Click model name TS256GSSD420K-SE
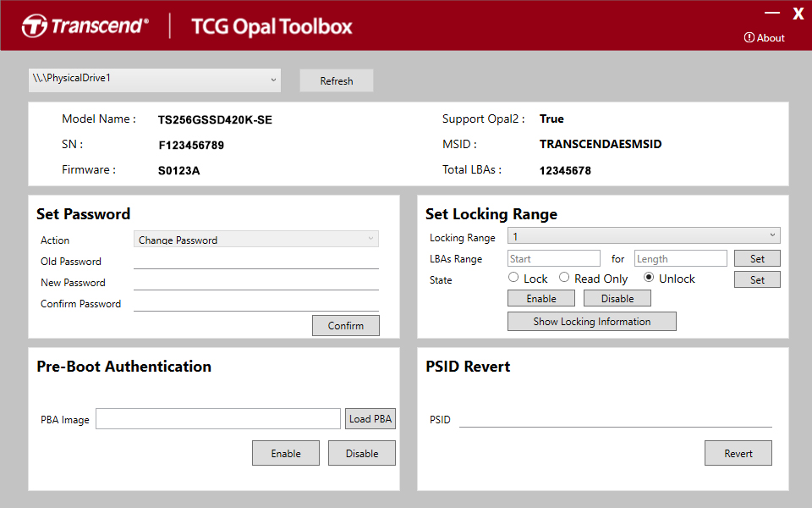 tap(215, 119)
